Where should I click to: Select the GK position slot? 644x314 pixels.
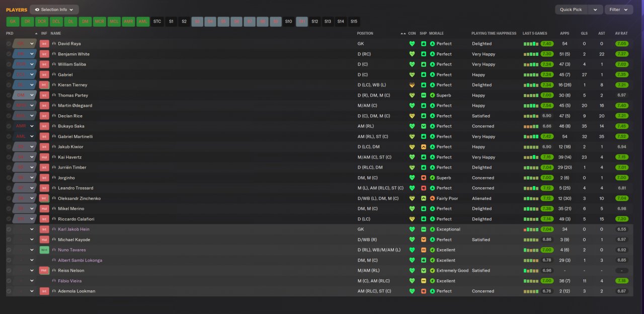[13, 22]
